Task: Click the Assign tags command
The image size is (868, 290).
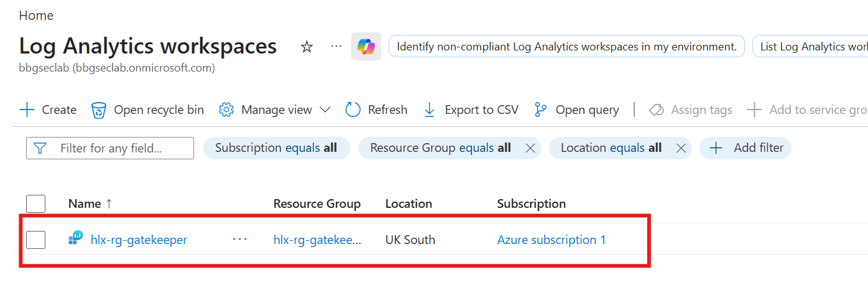Action: point(690,110)
